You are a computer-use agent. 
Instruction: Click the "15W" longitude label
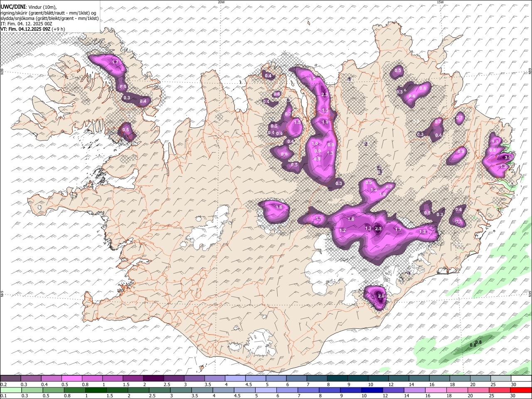(440, 2)
